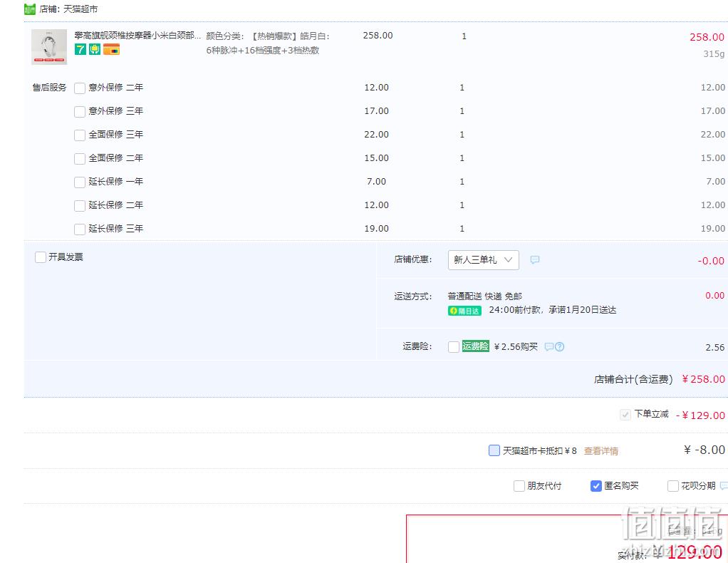Viewport: 728px width, 563px height.
Task: Enable 花呗分期 installment checkbox
Action: (672, 486)
